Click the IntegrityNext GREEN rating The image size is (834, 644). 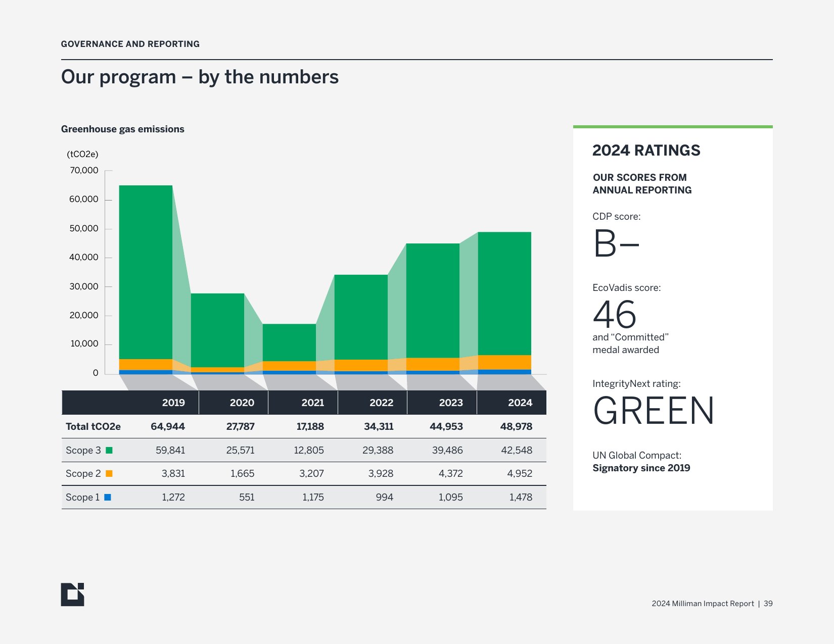tap(654, 411)
